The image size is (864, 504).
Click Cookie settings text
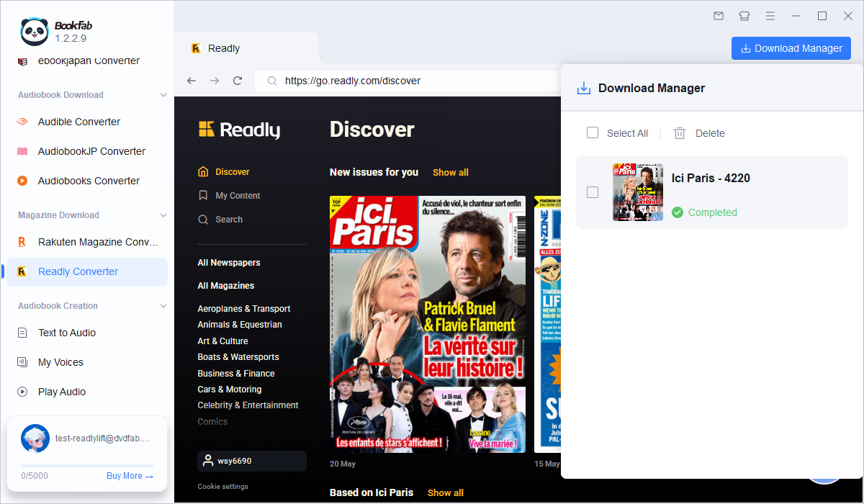(x=223, y=487)
